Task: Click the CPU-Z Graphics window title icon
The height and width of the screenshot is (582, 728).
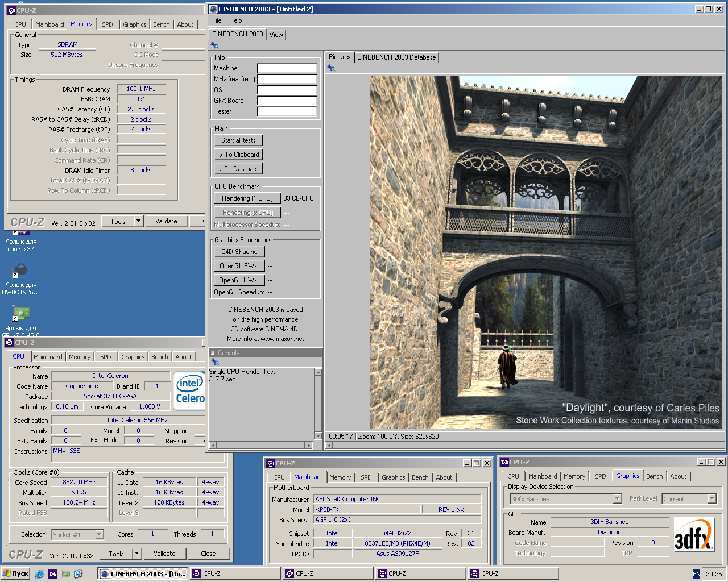Action: 504,462
